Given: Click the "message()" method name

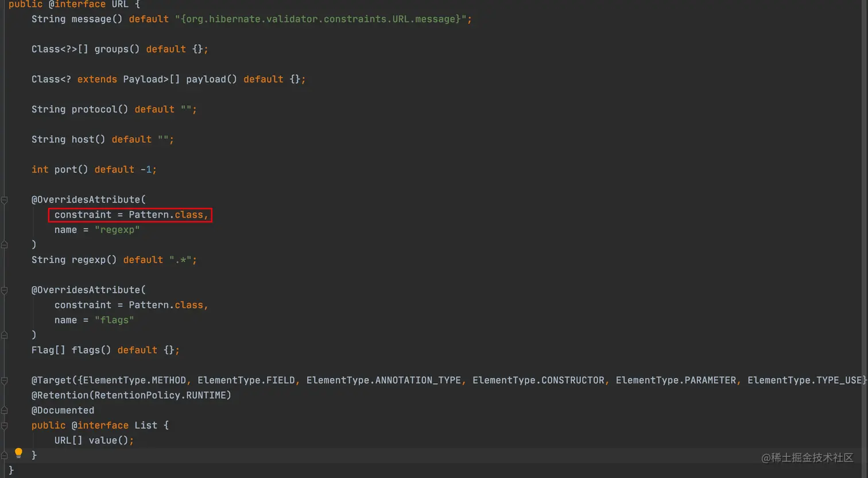Looking at the screenshot, I should (97, 19).
